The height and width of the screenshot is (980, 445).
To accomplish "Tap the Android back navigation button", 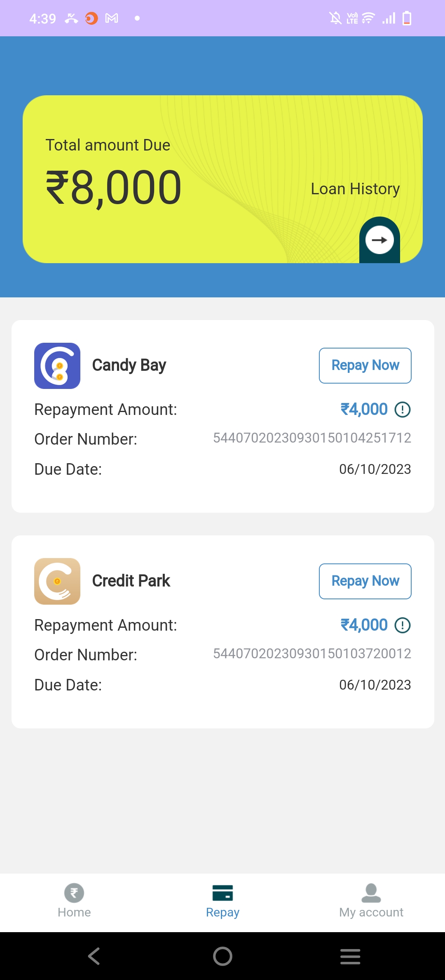I will coord(94,956).
